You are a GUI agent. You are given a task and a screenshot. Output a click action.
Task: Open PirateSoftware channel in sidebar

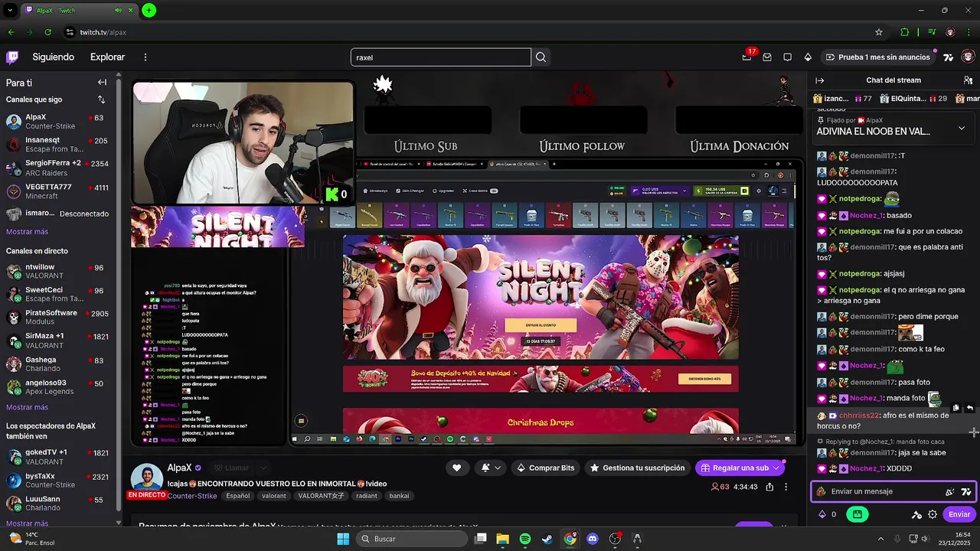58,317
